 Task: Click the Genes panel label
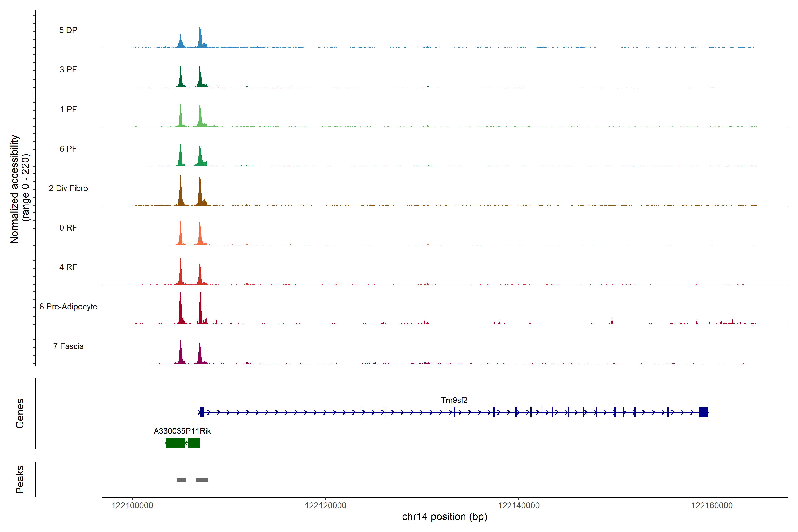20,414
